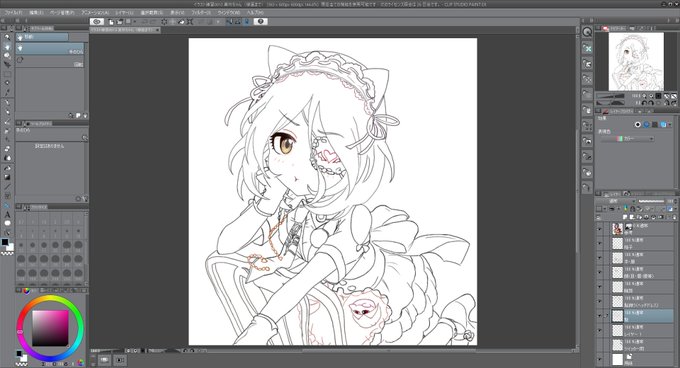Open Quick Access Q icon on right dock
Screen dimensions: 680x368
(x=587, y=32)
